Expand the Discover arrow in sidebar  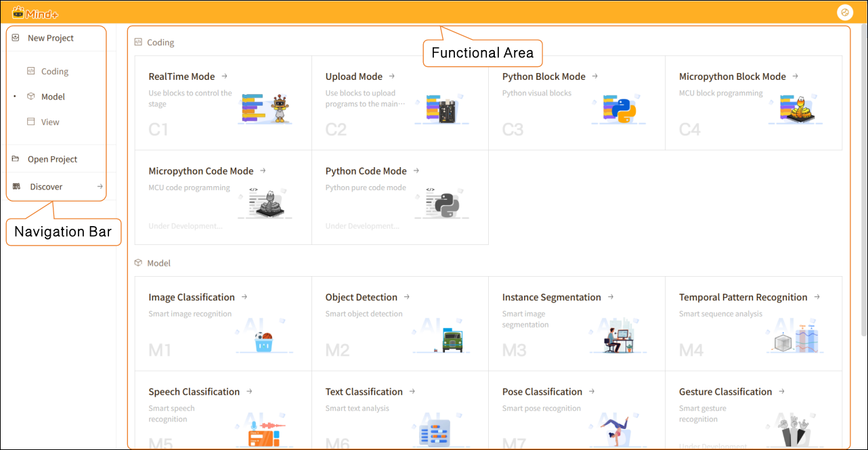[x=100, y=187]
